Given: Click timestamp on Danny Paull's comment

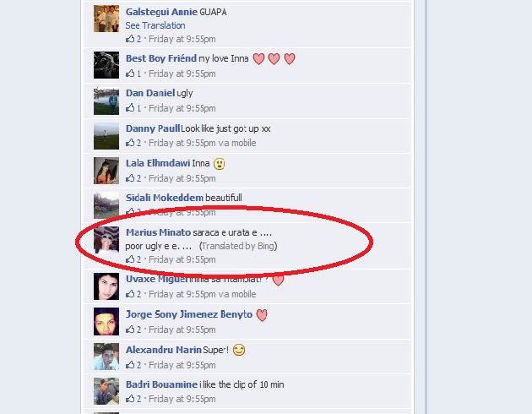Looking at the screenshot, I should [x=182, y=143].
